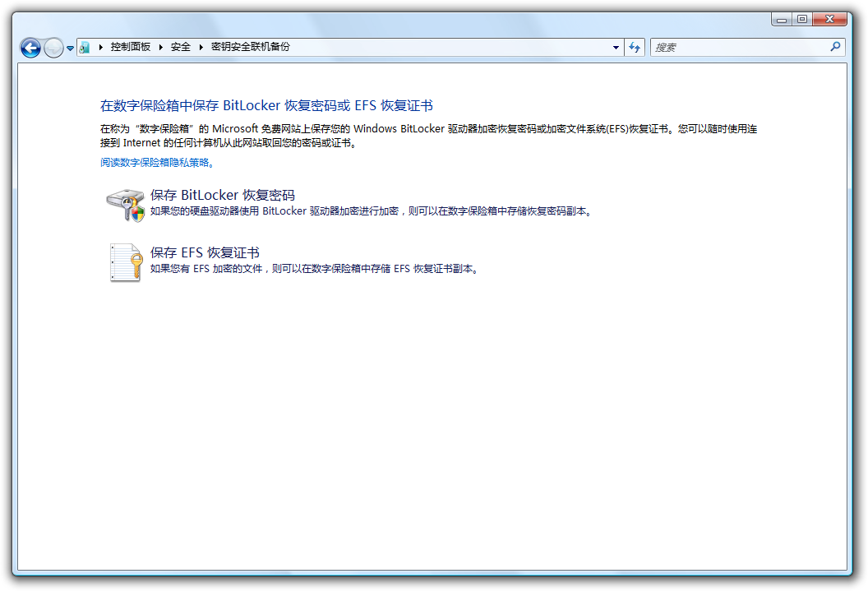Go back with the blue Back arrow
Viewport: 868px width, 592px height.
tap(30, 49)
